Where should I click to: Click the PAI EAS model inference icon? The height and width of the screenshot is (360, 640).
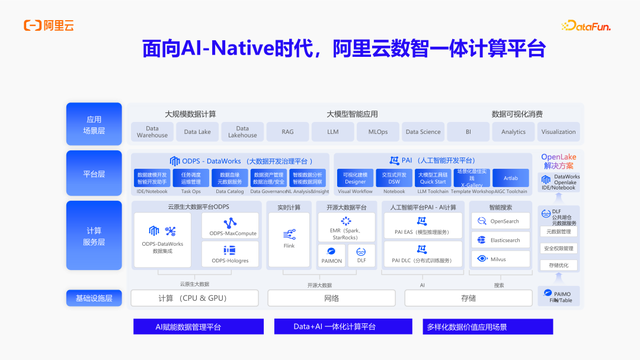(422, 221)
